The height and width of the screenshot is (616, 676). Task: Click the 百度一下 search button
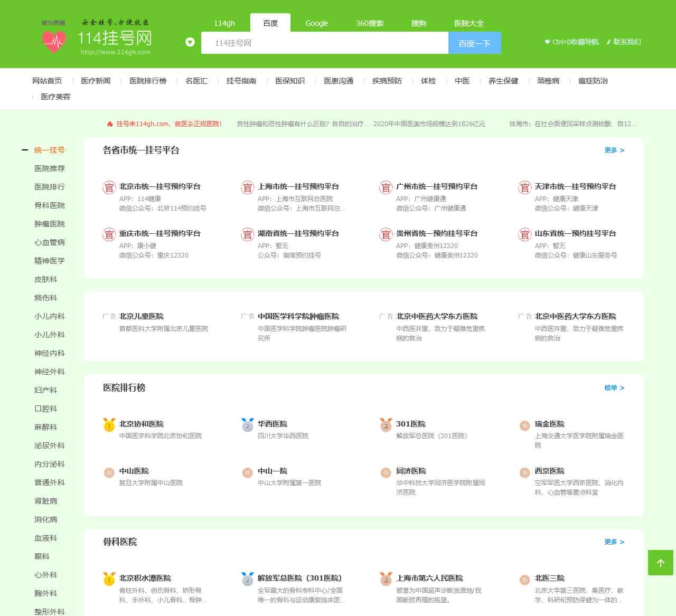point(475,43)
